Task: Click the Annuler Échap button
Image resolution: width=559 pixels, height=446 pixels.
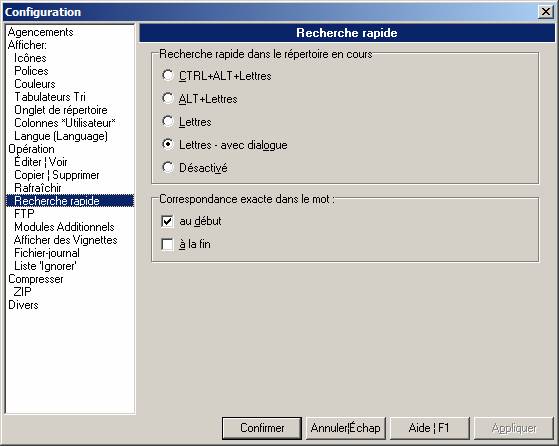Action: [346, 428]
